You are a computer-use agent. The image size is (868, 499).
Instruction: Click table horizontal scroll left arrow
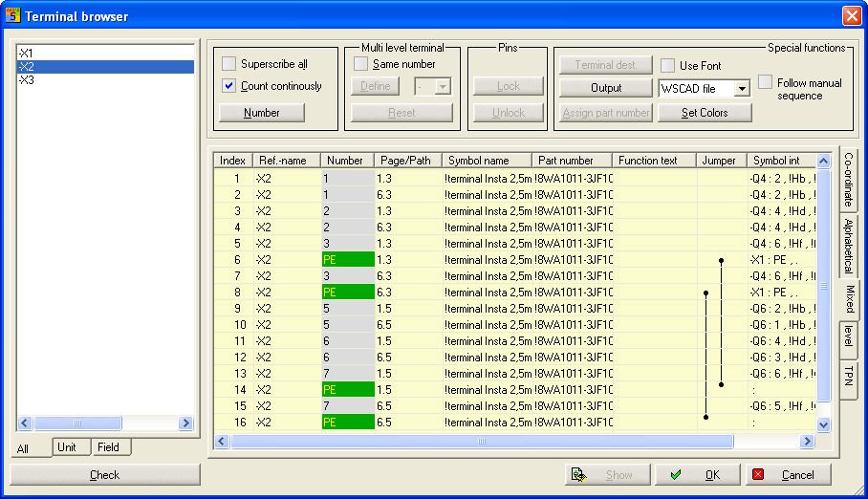[222, 441]
